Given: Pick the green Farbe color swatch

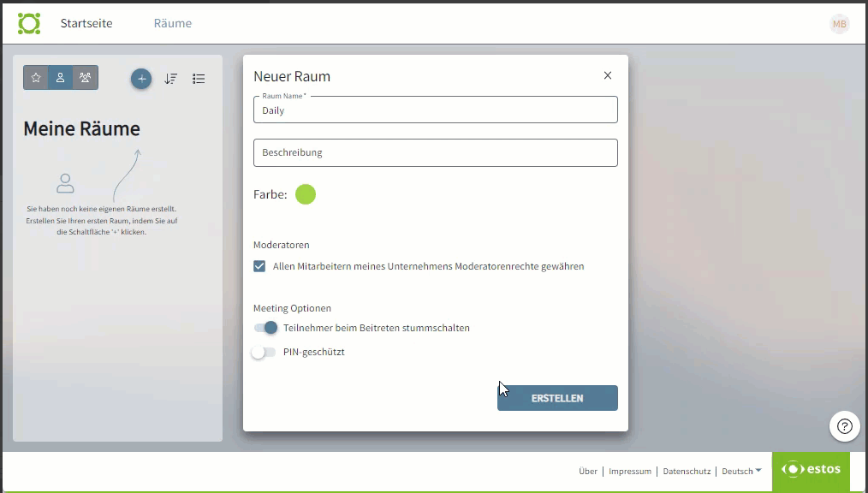Looking at the screenshot, I should point(306,194).
